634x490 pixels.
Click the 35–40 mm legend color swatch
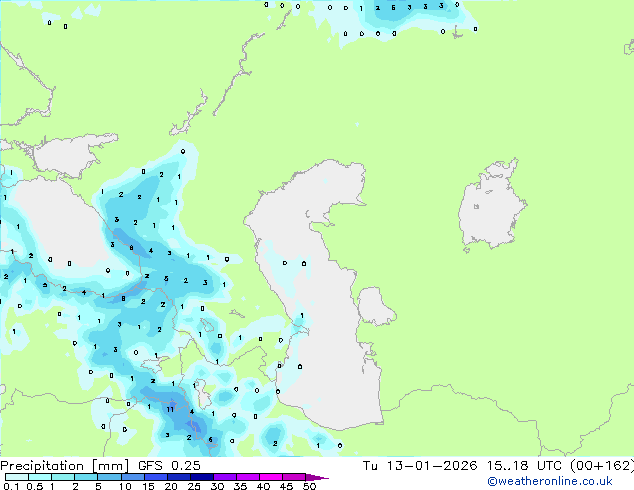(x=247, y=477)
